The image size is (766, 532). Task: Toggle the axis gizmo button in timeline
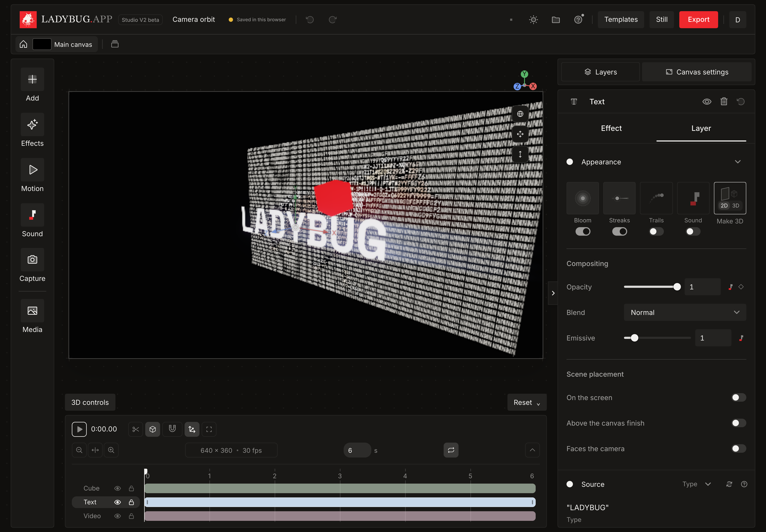coord(192,429)
